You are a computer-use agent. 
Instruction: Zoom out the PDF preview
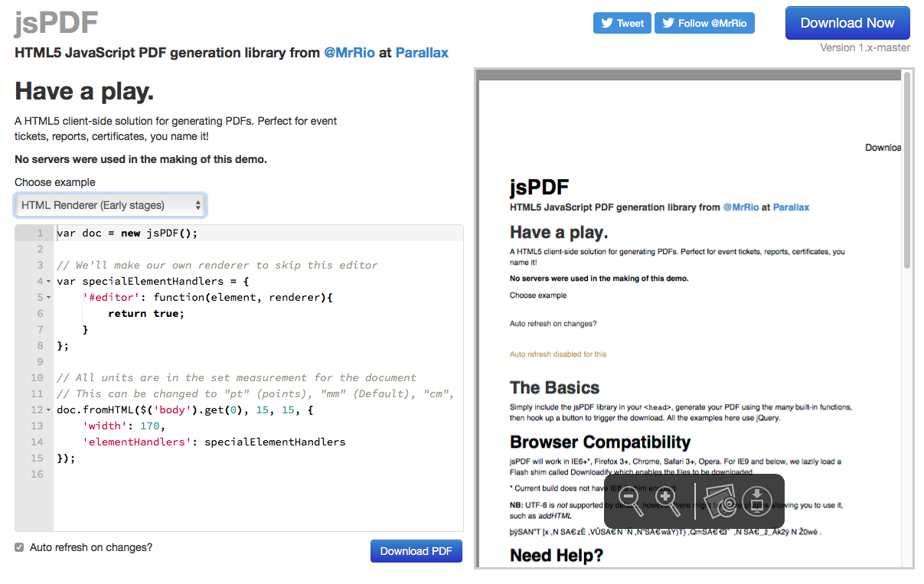point(630,500)
